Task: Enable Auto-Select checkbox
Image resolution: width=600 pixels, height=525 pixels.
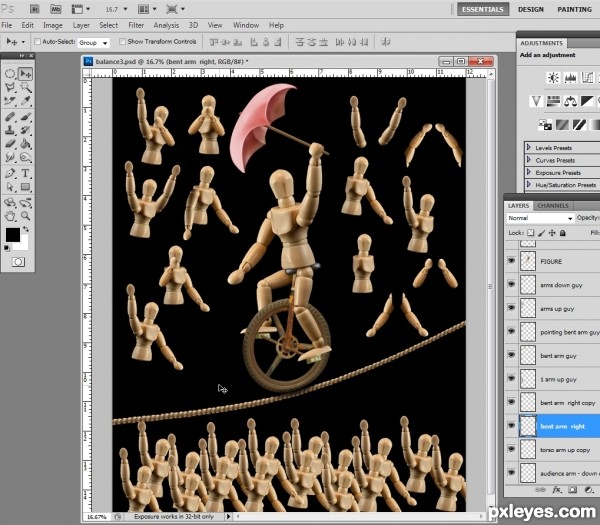Action: 38,41
